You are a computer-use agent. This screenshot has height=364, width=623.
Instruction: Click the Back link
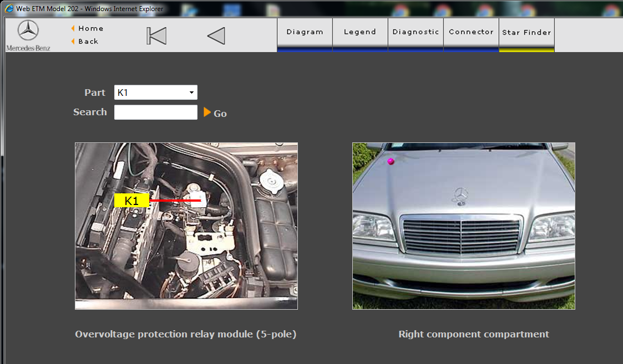(x=88, y=42)
